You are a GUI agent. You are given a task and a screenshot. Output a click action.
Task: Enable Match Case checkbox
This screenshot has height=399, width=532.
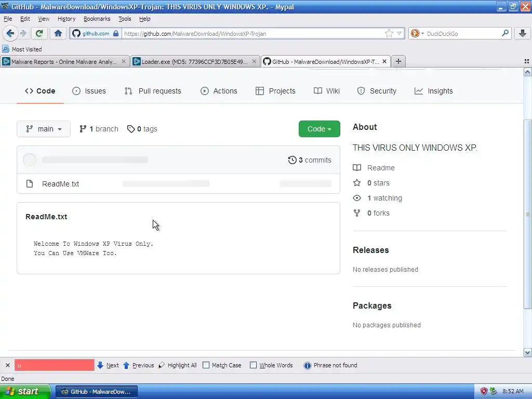206,365
